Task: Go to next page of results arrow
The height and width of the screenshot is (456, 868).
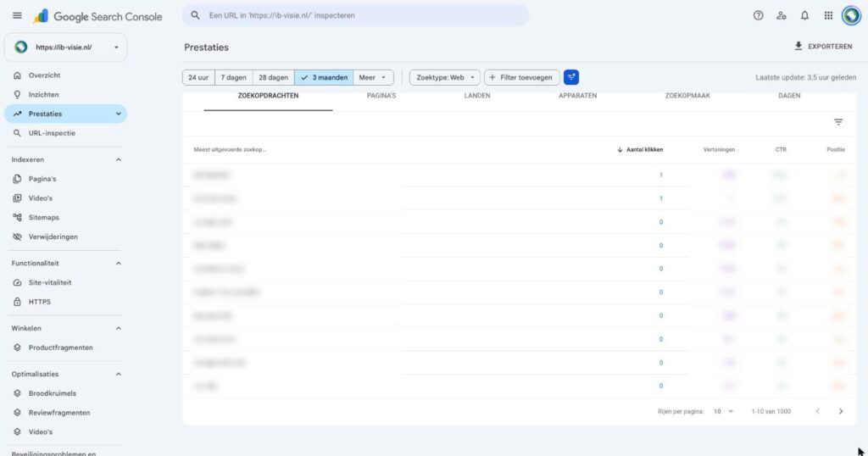Action: click(841, 411)
